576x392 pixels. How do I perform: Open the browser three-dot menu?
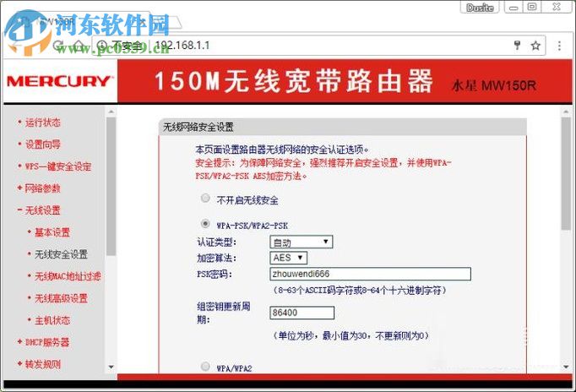coord(559,46)
